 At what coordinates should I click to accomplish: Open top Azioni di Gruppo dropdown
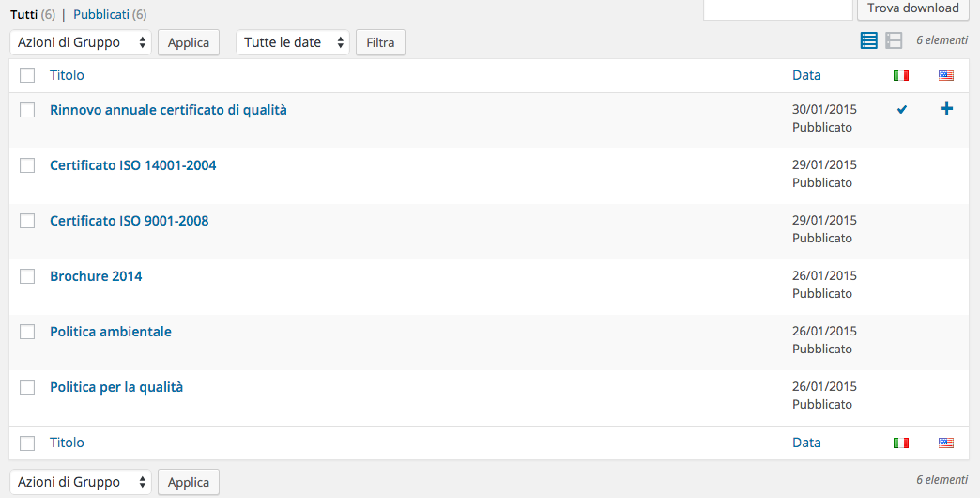(81, 42)
